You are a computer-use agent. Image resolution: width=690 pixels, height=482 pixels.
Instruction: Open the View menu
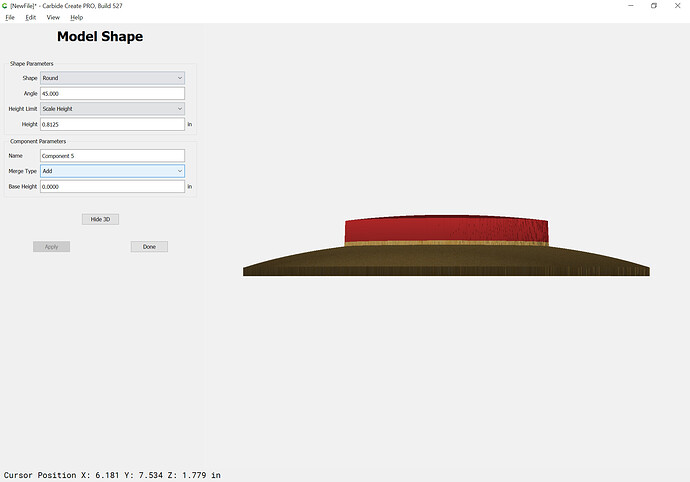coord(53,17)
